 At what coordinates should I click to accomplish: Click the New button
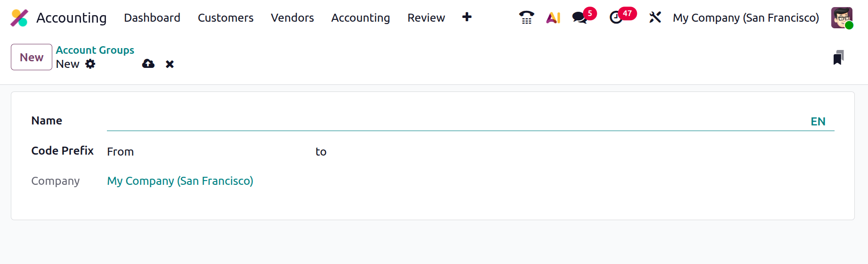32,57
